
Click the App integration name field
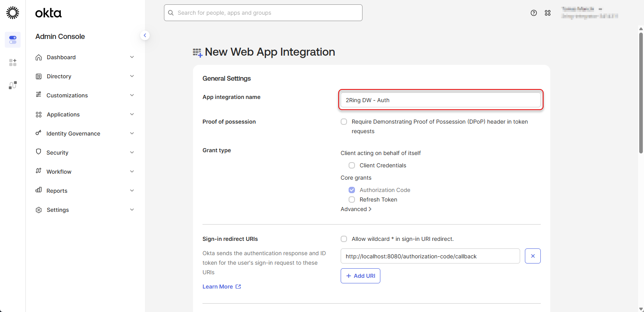coord(440,100)
